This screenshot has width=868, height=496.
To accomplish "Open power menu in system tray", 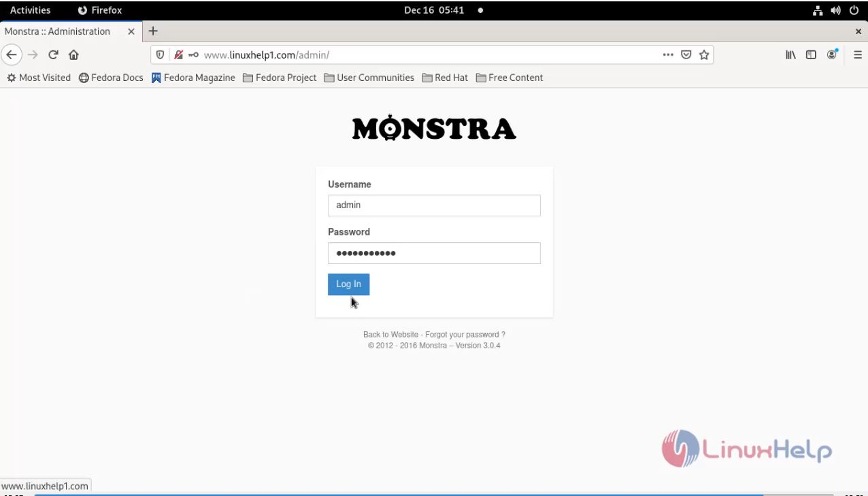I will (854, 11).
